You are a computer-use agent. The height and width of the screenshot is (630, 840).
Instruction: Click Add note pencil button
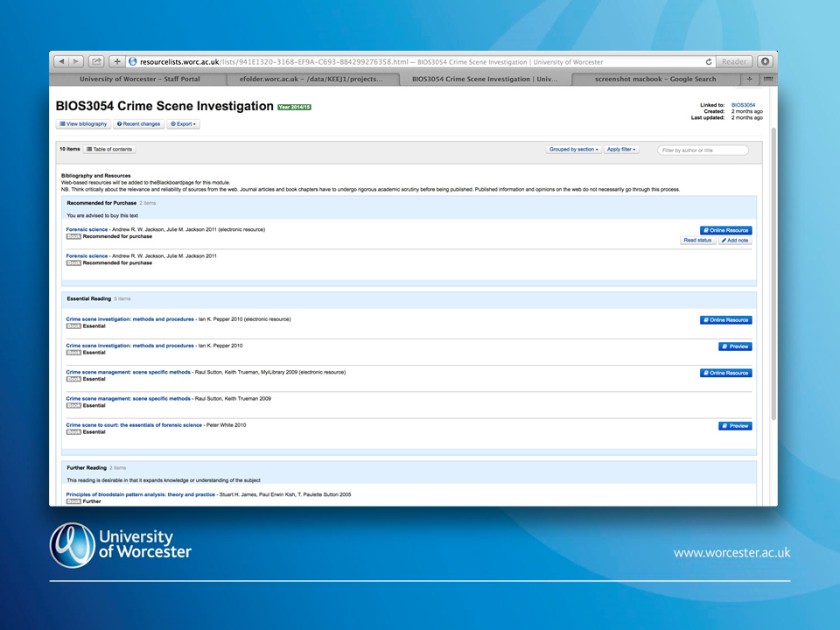pyautogui.click(x=735, y=240)
